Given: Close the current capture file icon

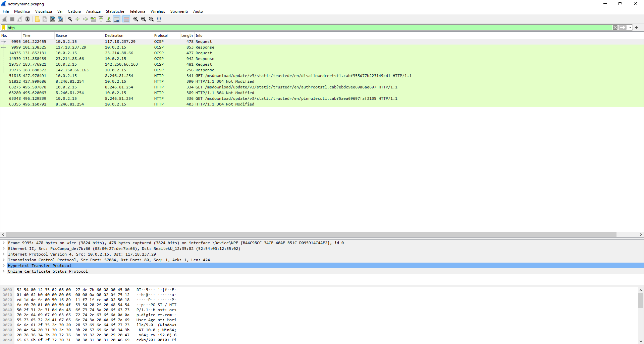Looking at the screenshot, I should point(53,19).
